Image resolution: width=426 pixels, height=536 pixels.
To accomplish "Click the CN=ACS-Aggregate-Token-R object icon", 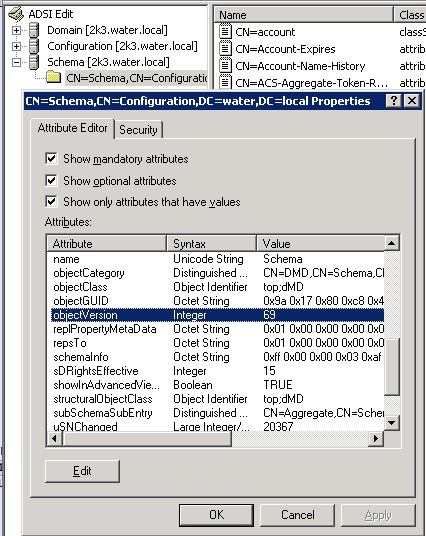I will point(225,82).
